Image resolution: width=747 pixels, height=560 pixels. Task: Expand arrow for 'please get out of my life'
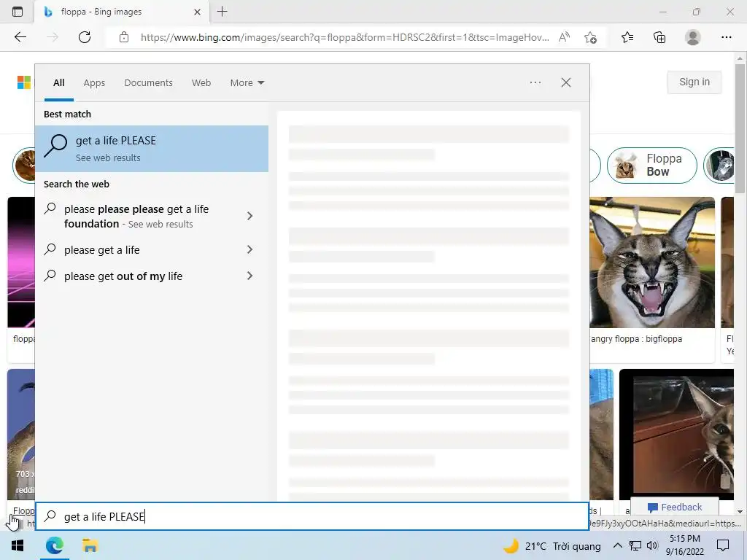point(249,276)
